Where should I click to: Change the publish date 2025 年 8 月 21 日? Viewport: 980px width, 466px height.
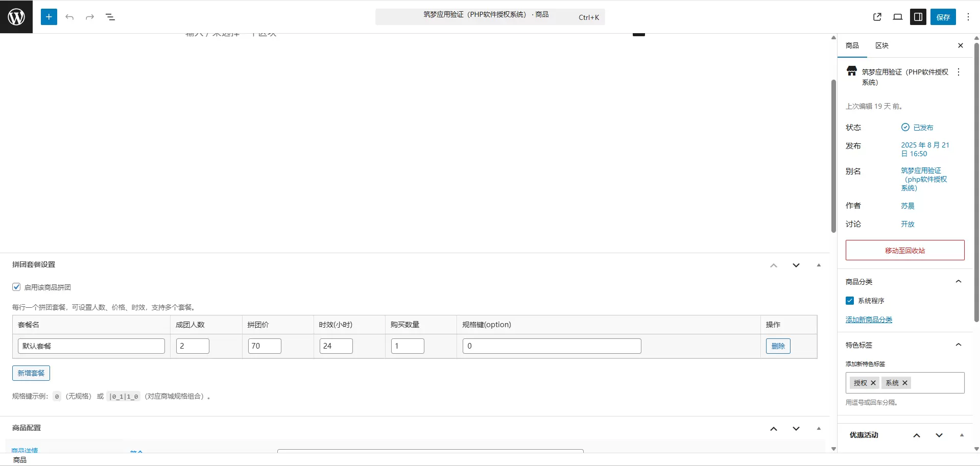click(925, 149)
